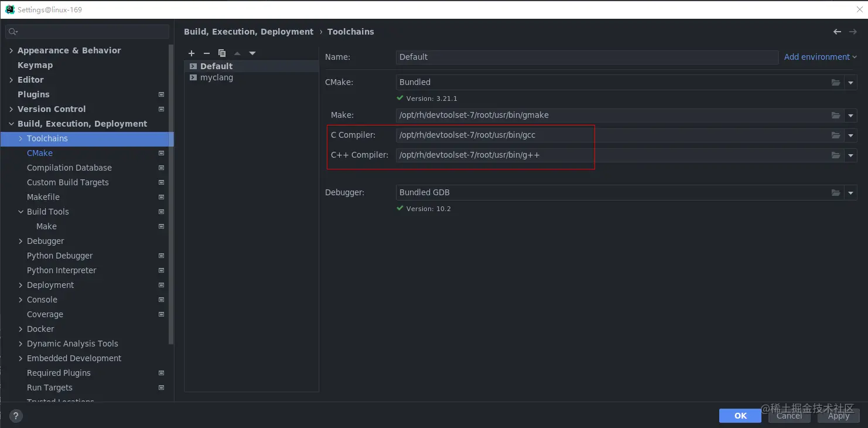Screen dimensions: 868x428
Task: Move toolchain up in the list
Action: click(237, 53)
